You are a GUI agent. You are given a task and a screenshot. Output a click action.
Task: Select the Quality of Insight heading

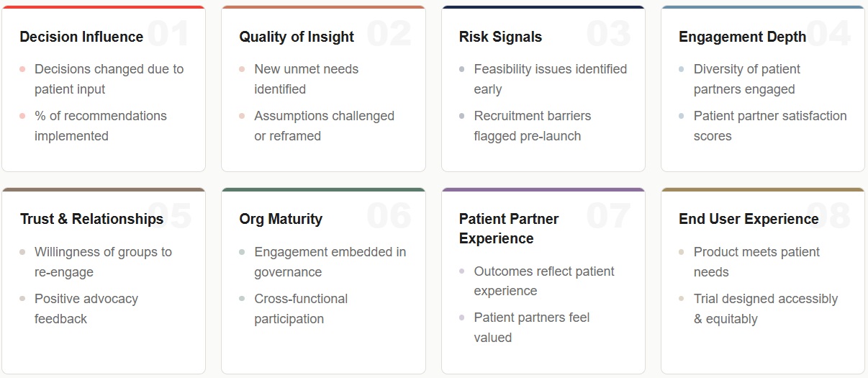tap(297, 37)
